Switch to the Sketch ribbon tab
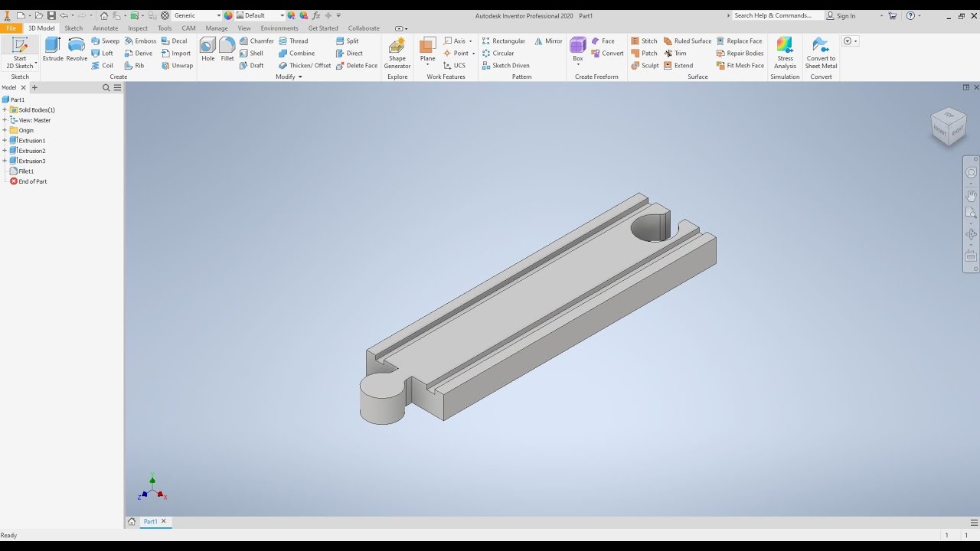 click(x=73, y=28)
